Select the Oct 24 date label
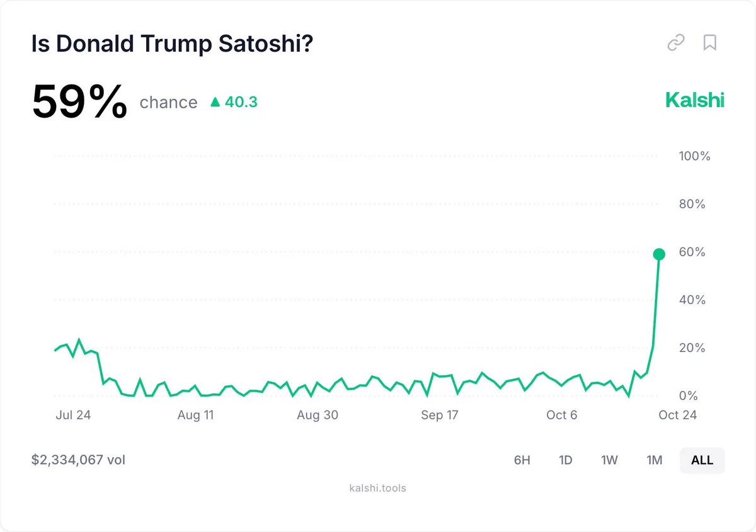The width and height of the screenshot is (756, 532). [678, 415]
